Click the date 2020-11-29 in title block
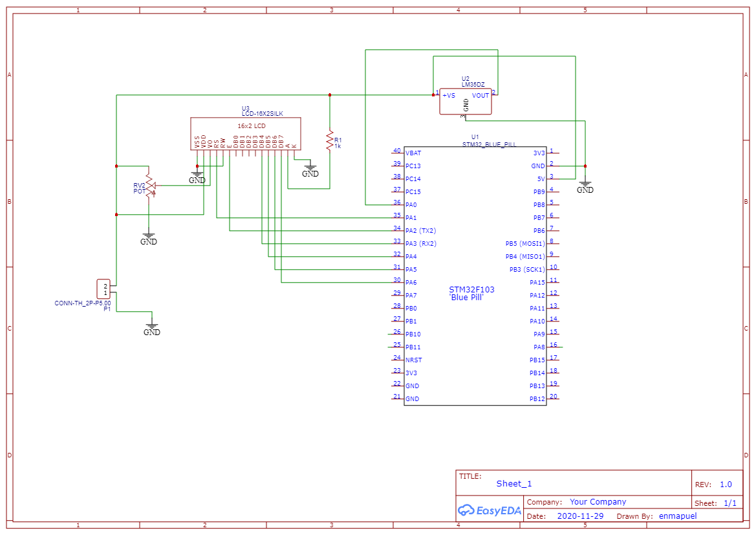756x535 pixels. coord(580,516)
